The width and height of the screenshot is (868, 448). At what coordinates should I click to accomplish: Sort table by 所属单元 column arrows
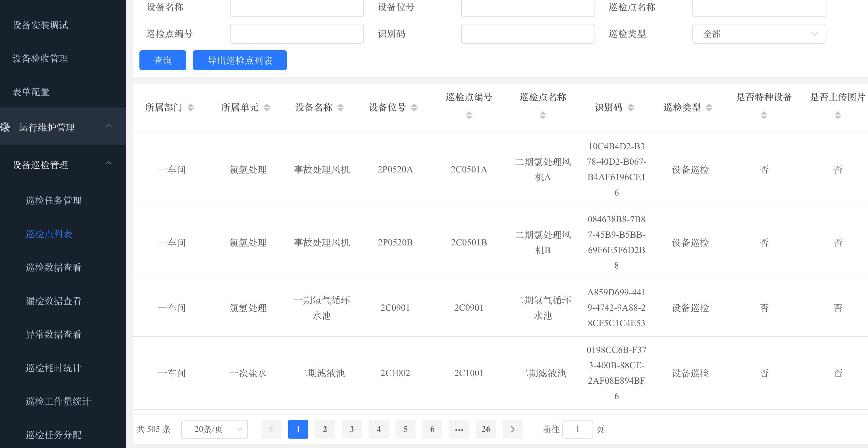(266, 107)
